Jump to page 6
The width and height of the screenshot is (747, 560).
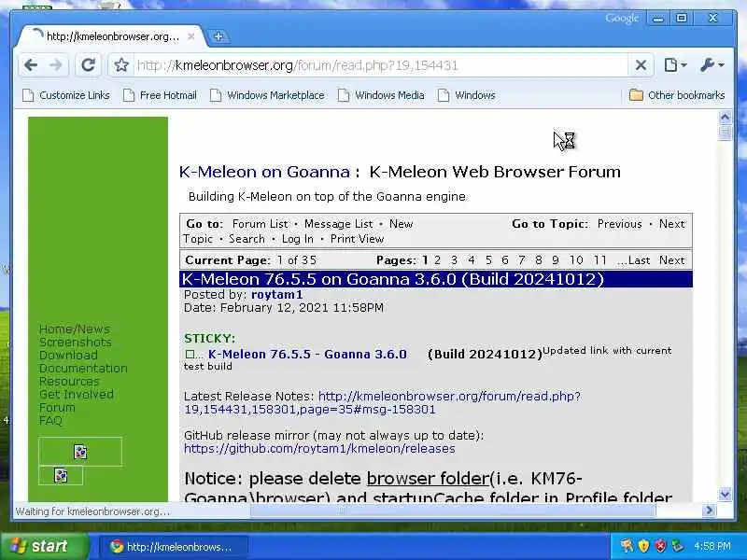(x=505, y=260)
